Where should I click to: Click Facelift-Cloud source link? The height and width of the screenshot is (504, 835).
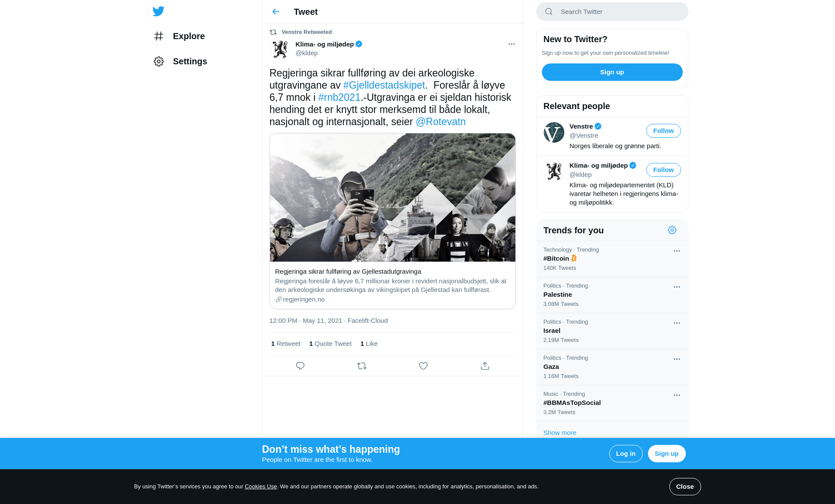click(367, 321)
